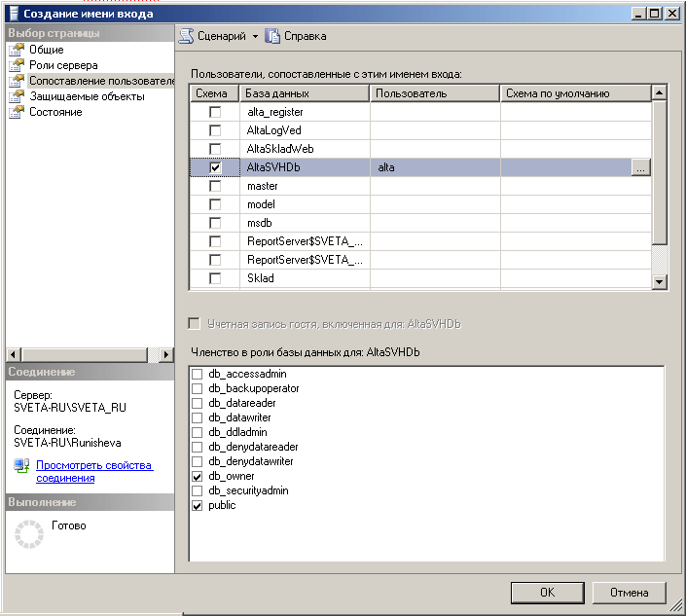
Task: Click the Сценарий script icon in toolbar
Action: click(186, 36)
